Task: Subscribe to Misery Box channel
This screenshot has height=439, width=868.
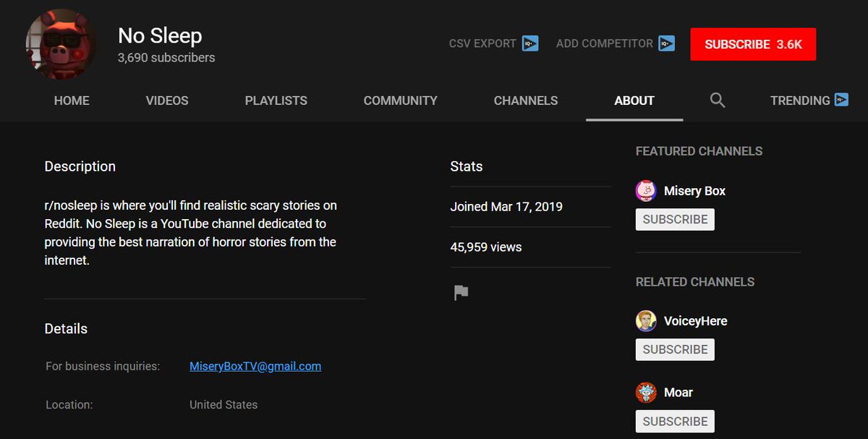Action: tap(675, 219)
